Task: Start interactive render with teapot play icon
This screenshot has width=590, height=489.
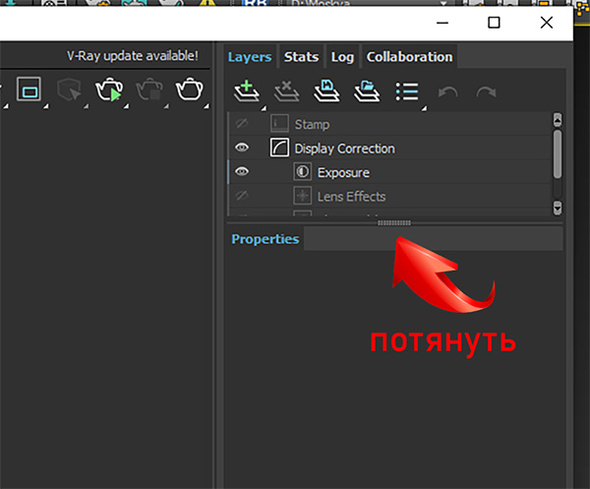Action: click(109, 90)
